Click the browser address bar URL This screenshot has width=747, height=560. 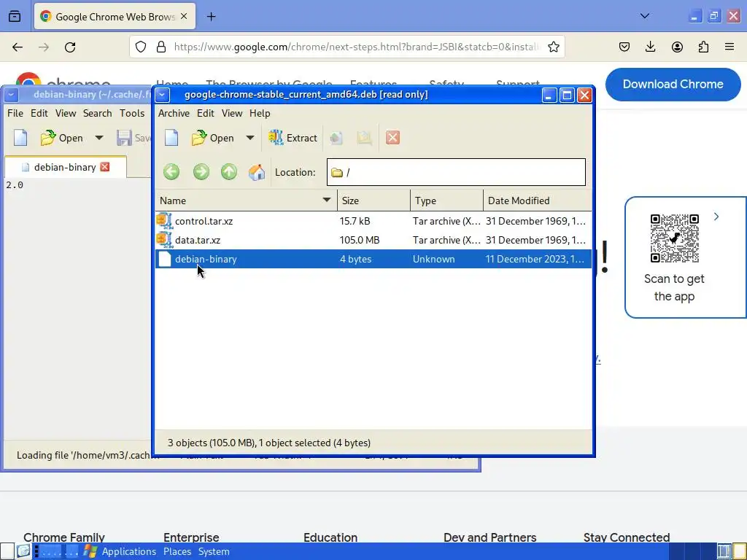[357, 47]
